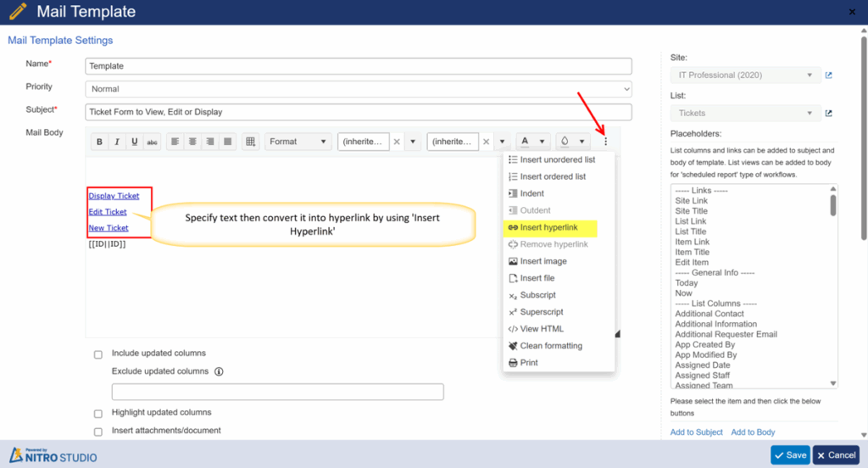868x468 pixels.
Task: Click Add to Subject link
Action: pyautogui.click(x=697, y=432)
